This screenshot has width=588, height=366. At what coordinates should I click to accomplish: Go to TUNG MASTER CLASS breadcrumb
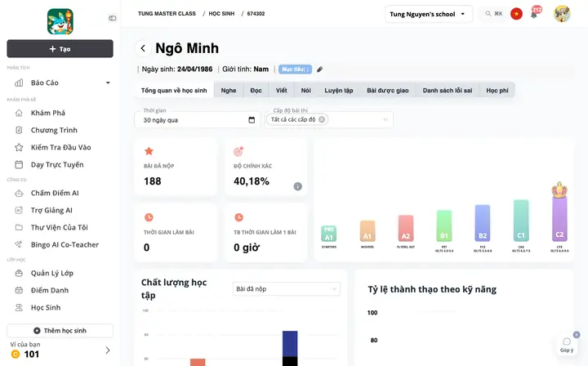tap(167, 14)
